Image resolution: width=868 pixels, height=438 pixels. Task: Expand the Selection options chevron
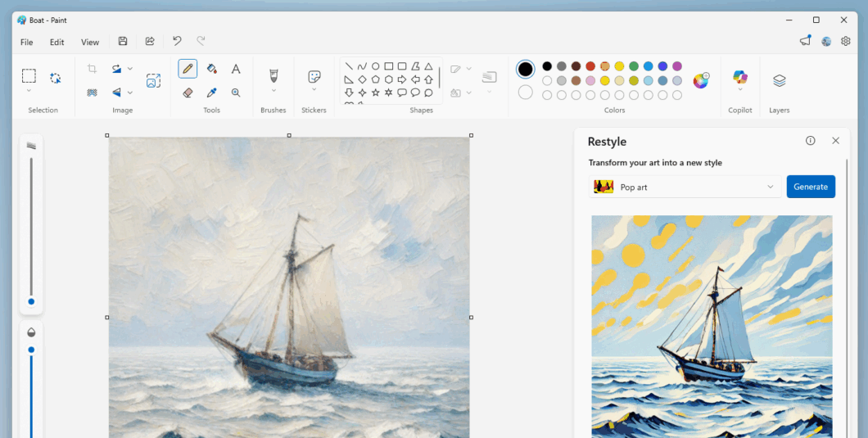[x=29, y=91]
